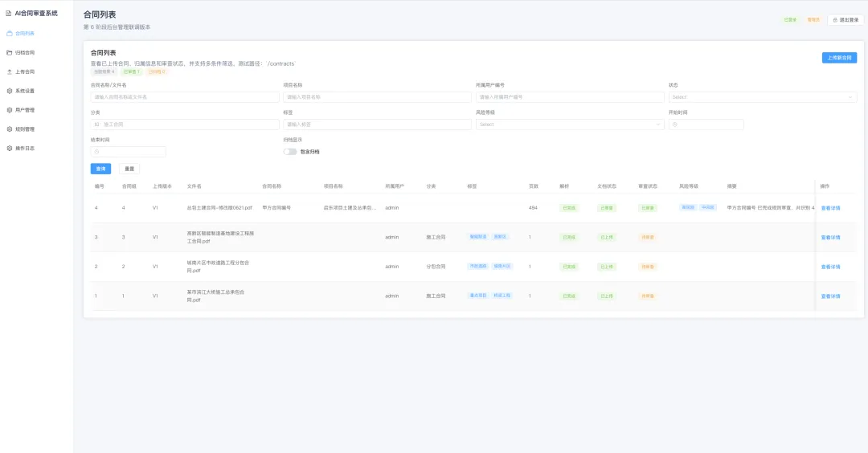Focus the 合同名称/文件名 input field
This screenshot has height=453, width=868.
click(x=185, y=97)
